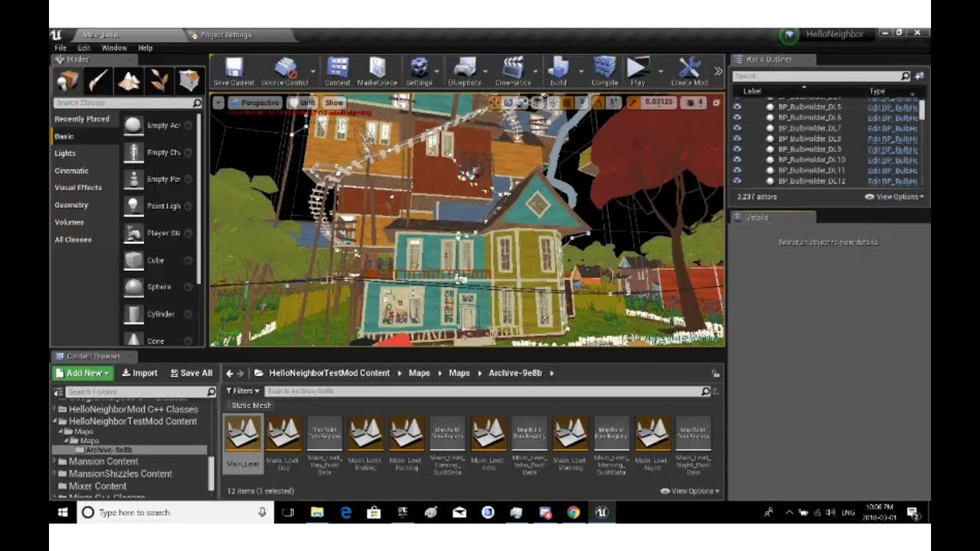Click the World Outliner add-folder icon
Screen dimensions: 980x551
919,76
